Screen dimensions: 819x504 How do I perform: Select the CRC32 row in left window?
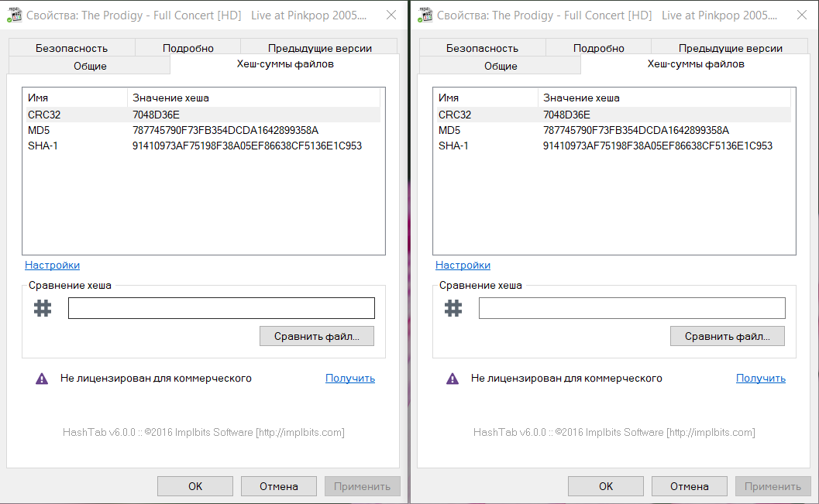[x=203, y=115]
